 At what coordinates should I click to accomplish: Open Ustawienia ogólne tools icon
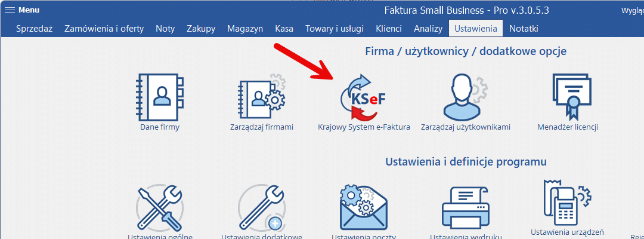pyautogui.click(x=159, y=207)
